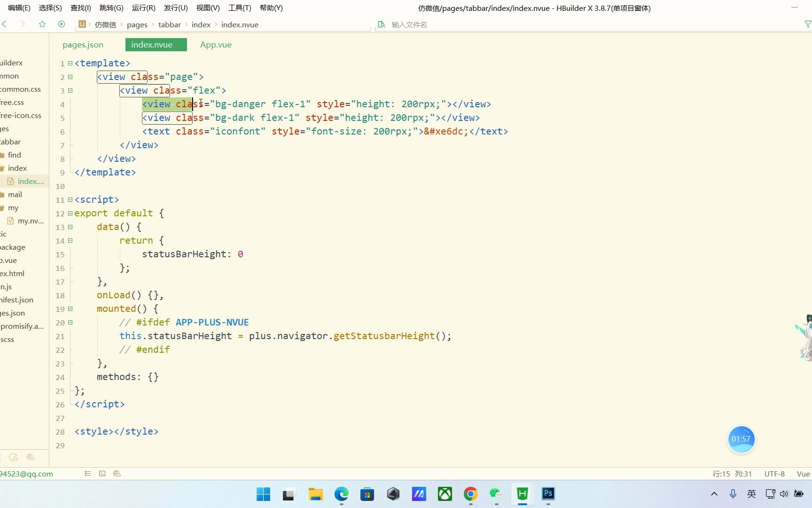This screenshot has width=812, height=508.
Task: Switch to HBuilder X in the taskbar
Action: pos(522,494)
